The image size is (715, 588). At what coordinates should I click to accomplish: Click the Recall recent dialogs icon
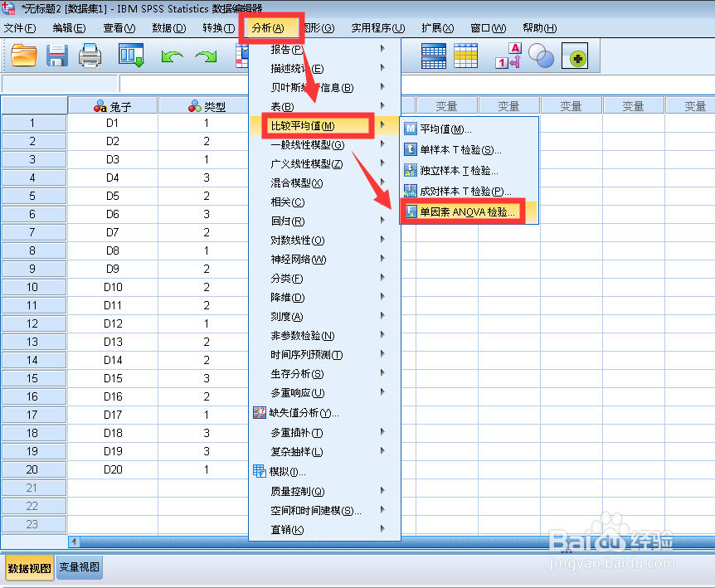[131, 56]
